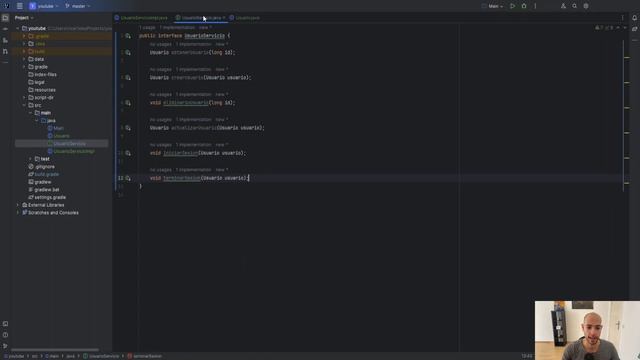Run the Main configuration with the play icon
The image size is (640, 360).
pyautogui.click(x=512, y=6)
